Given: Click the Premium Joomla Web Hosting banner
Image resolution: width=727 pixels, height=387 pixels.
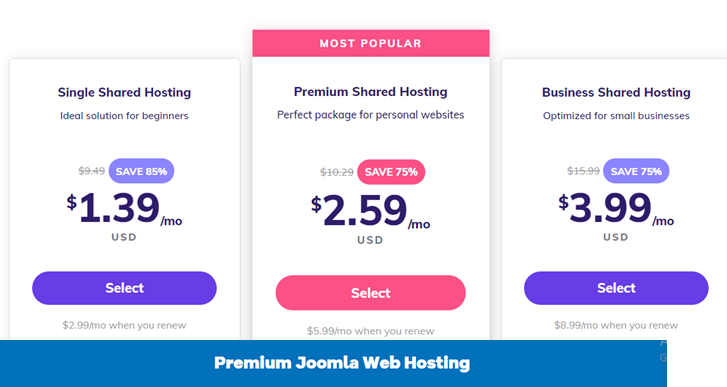Looking at the screenshot, I should pyautogui.click(x=342, y=363).
